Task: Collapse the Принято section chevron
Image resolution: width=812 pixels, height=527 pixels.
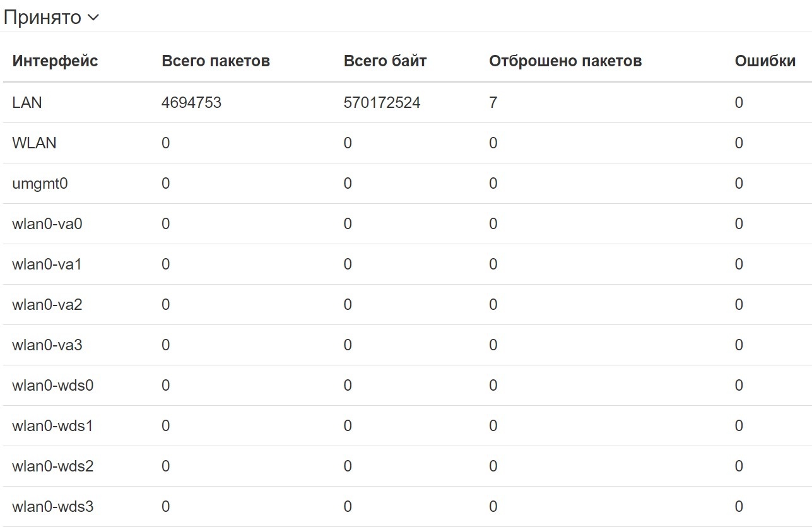Action: [93, 18]
